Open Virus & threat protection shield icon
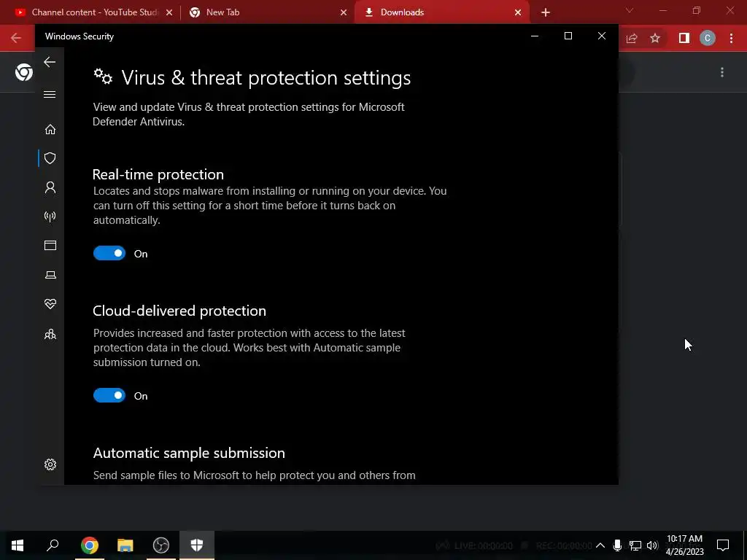The height and width of the screenshot is (560, 747). 50,158
